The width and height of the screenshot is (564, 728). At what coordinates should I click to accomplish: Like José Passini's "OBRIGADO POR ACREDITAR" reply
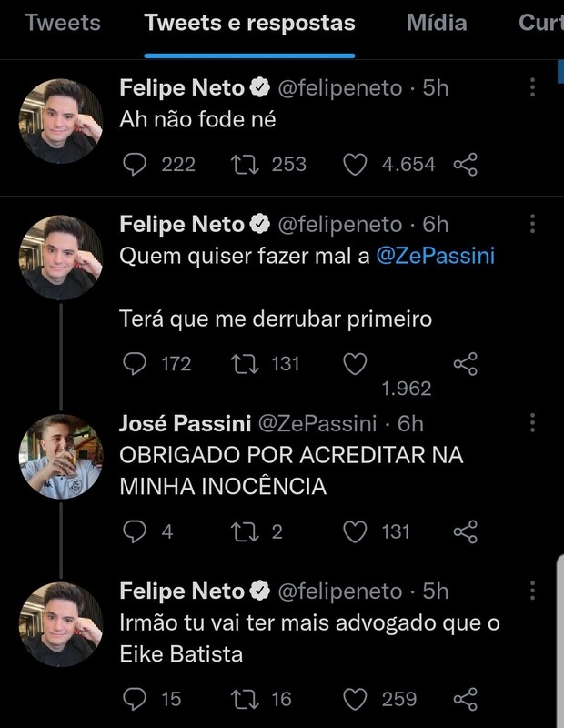[357, 531]
